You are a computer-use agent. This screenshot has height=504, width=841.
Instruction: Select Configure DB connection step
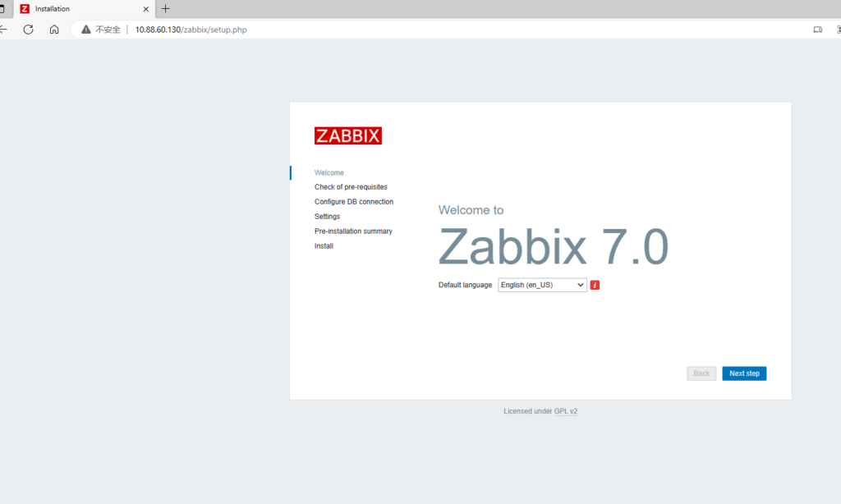click(x=354, y=202)
